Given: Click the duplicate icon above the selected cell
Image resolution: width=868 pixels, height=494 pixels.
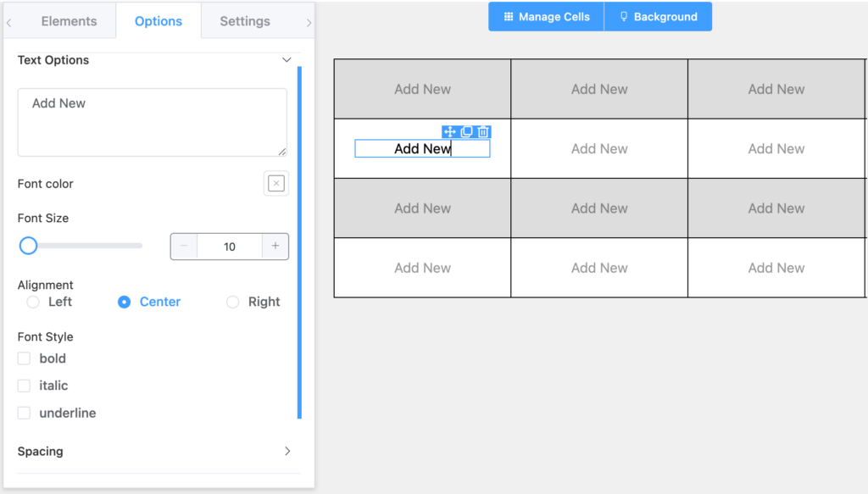Looking at the screenshot, I should coord(467,131).
